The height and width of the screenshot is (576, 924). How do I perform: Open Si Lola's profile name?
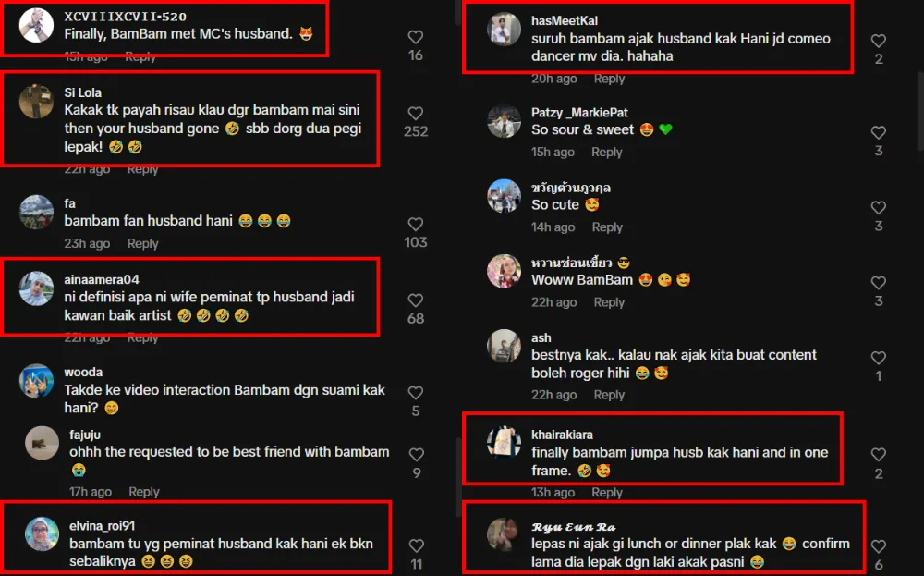coord(82,92)
